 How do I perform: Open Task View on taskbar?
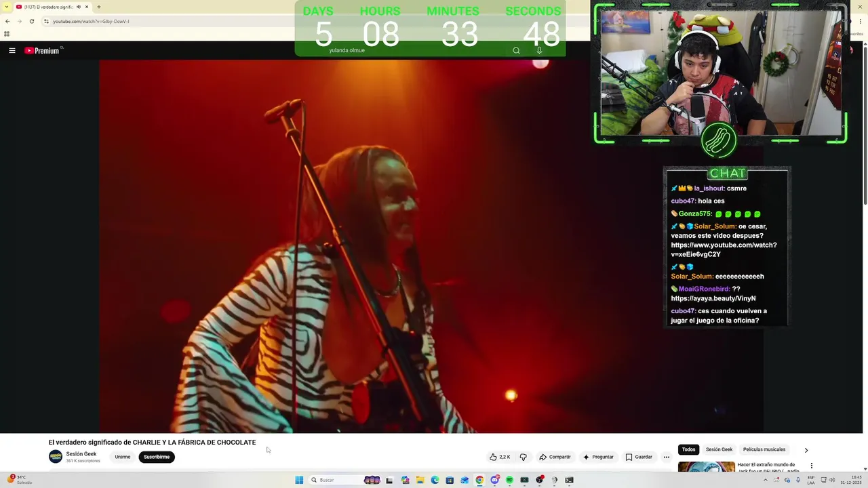[390, 480]
